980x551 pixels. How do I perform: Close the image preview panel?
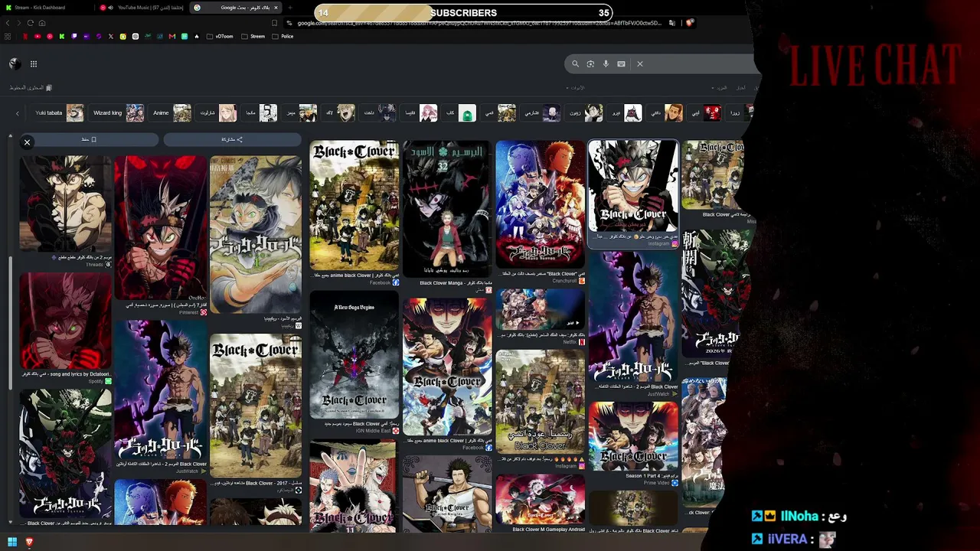27,142
